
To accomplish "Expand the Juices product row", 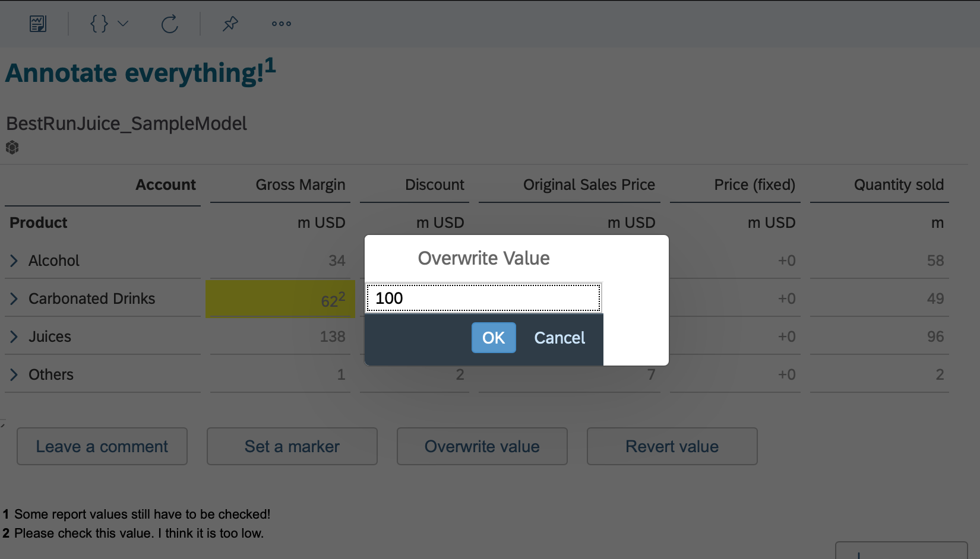I will point(14,336).
